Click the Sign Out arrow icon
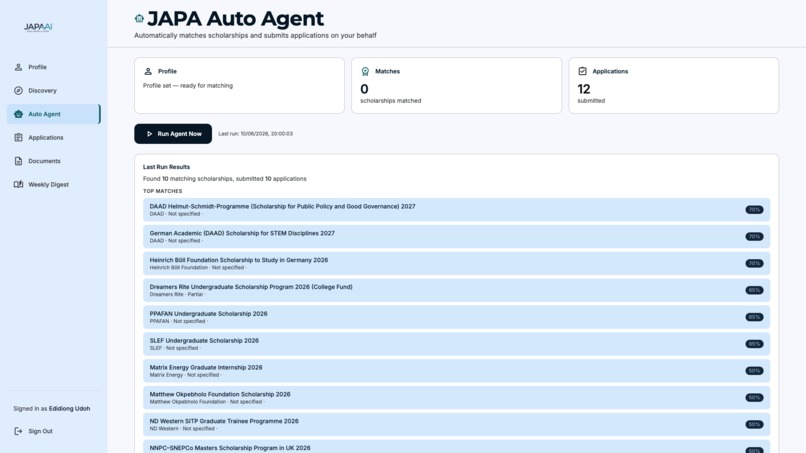 tap(19, 431)
